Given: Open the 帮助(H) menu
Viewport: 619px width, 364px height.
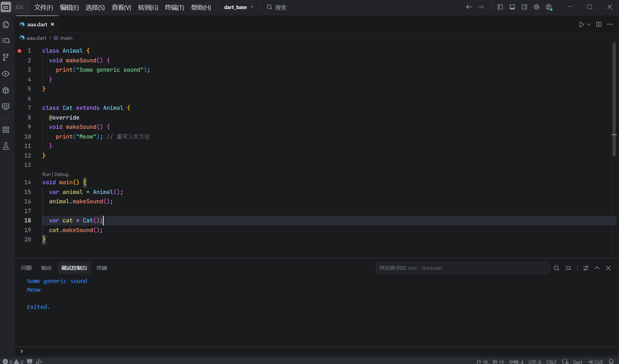Looking at the screenshot, I should point(201,7).
